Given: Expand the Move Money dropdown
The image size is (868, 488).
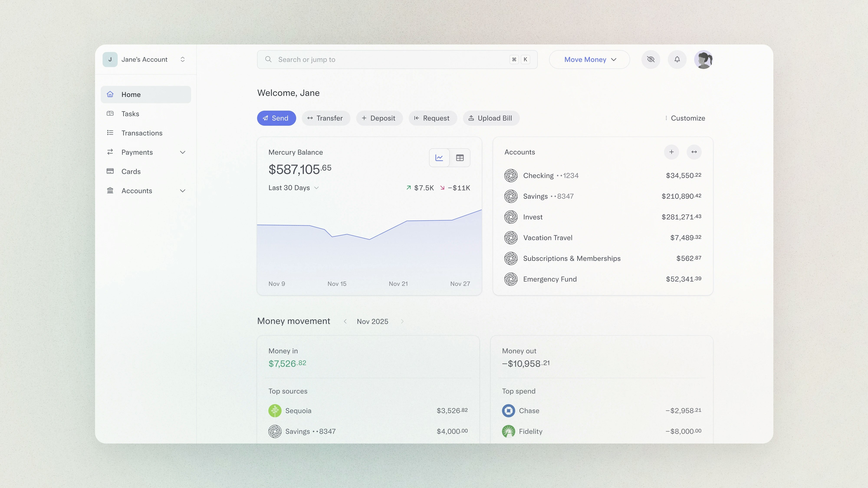Looking at the screenshot, I should pyautogui.click(x=589, y=59).
